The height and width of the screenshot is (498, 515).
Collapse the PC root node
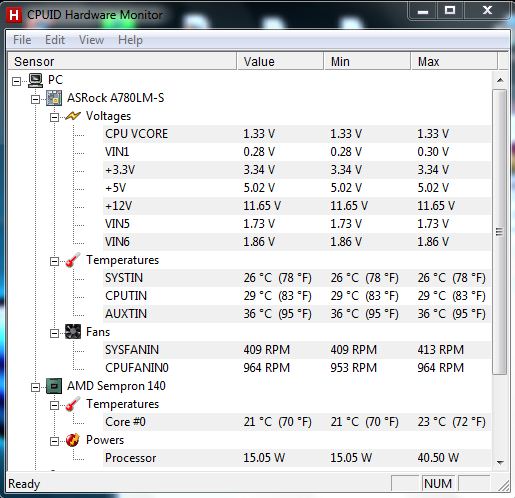tap(16, 81)
